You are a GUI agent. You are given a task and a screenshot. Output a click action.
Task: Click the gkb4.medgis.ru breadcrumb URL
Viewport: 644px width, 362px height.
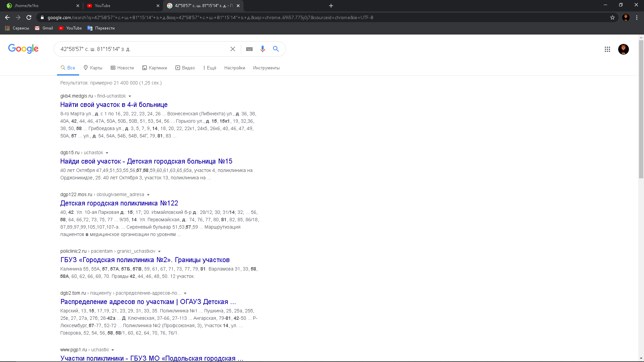coord(93,96)
